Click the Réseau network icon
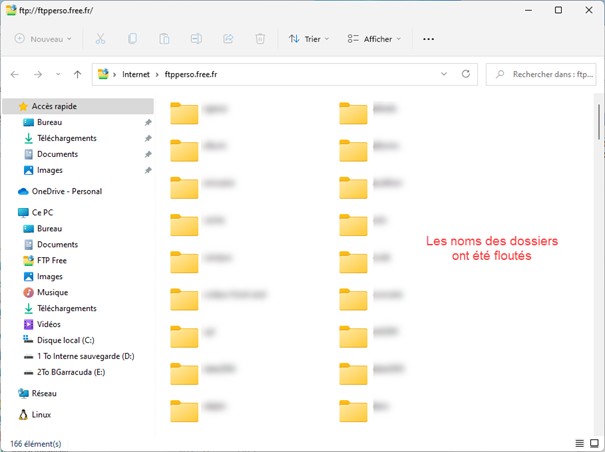The height and width of the screenshot is (452, 605). click(23, 393)
